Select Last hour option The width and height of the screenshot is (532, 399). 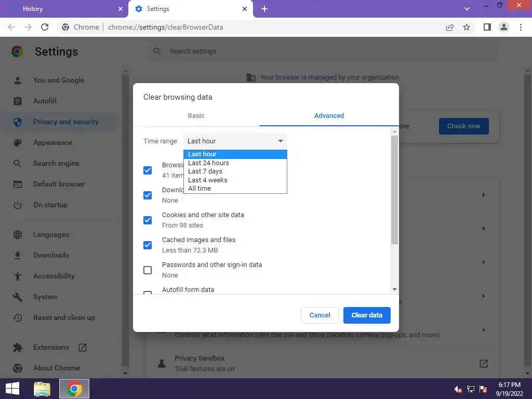point(235,154)
